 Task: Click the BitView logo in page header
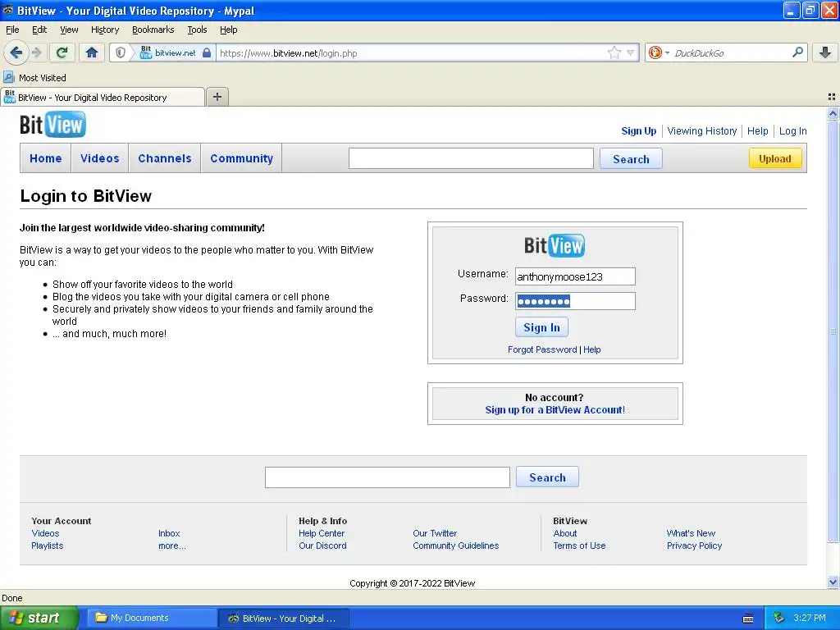tap(52, 125)
